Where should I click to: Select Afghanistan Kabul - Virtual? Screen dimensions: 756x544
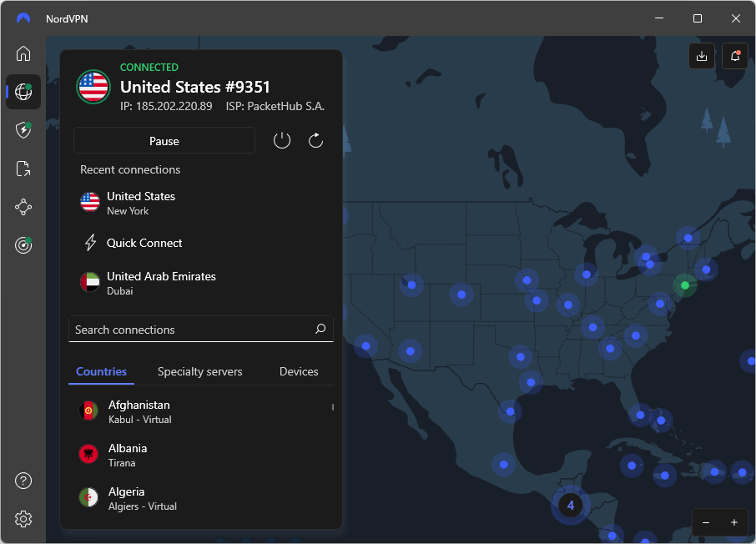pyautogui.click(x=201, y=411)
